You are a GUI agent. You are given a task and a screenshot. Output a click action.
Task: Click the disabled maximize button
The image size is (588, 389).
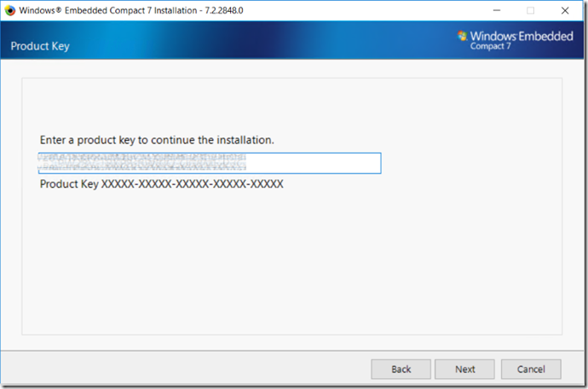[530, 10]
